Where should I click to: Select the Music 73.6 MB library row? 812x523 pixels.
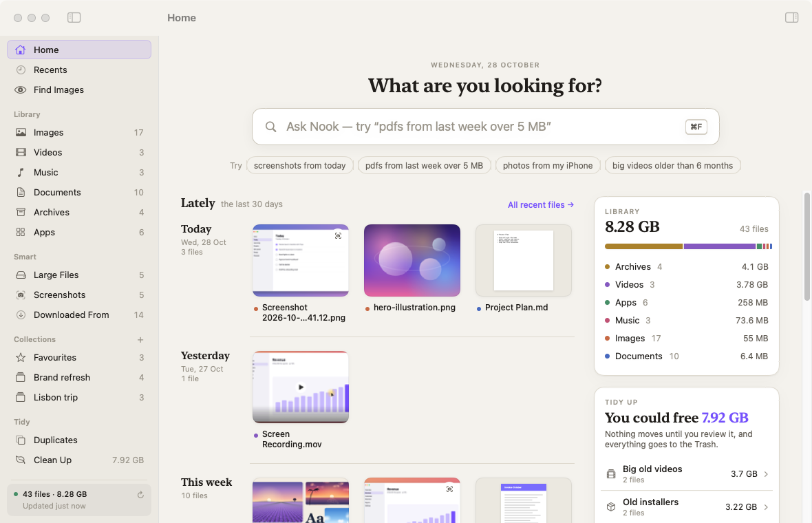pos(687,321)
